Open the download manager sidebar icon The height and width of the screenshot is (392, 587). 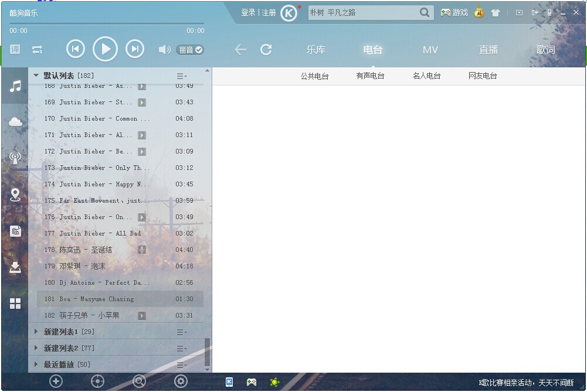point(15,267)
